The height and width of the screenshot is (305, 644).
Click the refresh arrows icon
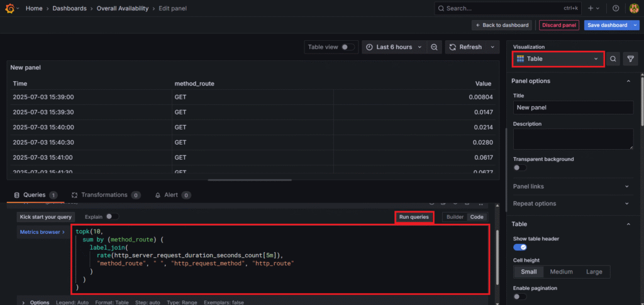pos(453,47)
